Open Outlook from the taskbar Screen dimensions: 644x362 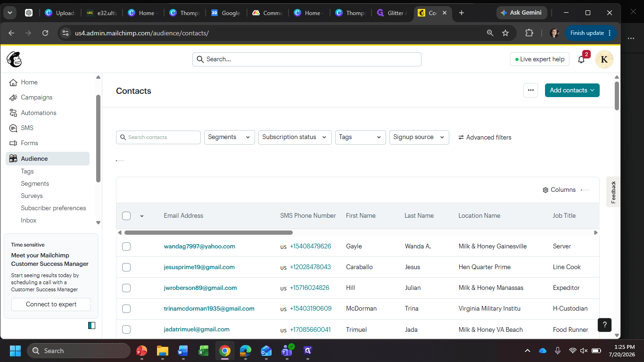point(266,351)
